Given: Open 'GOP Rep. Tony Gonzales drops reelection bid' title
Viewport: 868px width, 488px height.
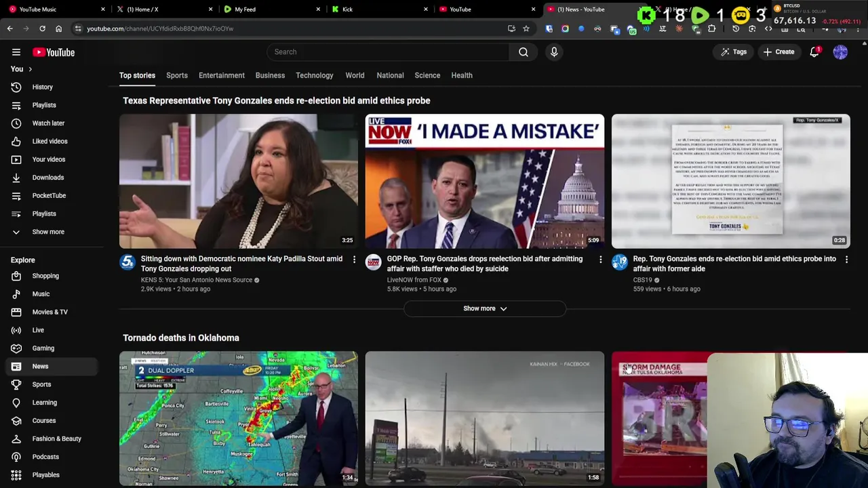Looking at the screenshot, I should [484, 264].
